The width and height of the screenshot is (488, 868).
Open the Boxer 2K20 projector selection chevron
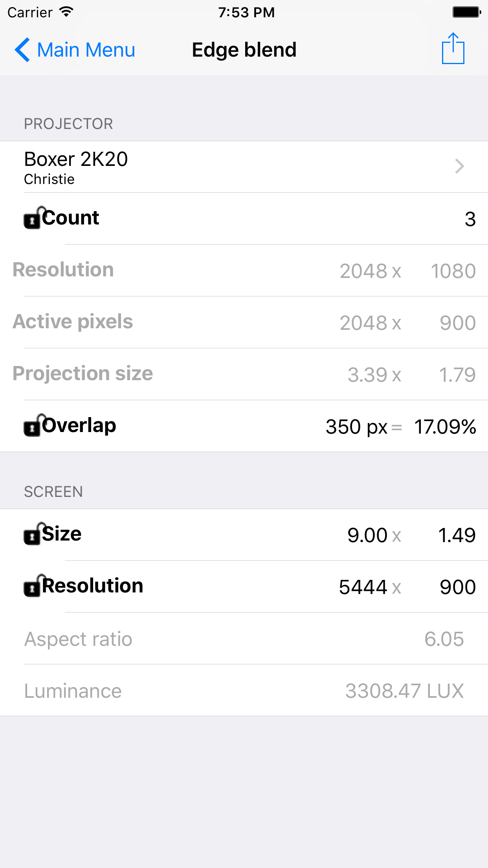tap(459, 166)
